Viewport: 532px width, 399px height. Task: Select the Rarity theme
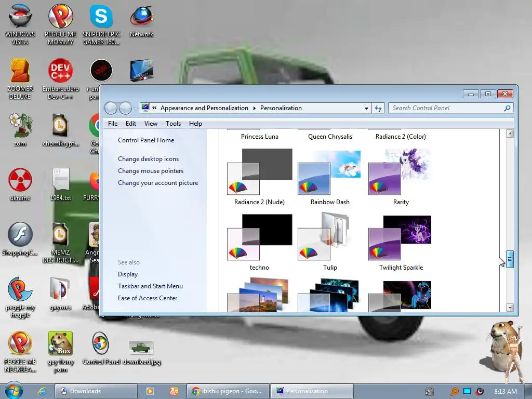[x=401, y=177]
